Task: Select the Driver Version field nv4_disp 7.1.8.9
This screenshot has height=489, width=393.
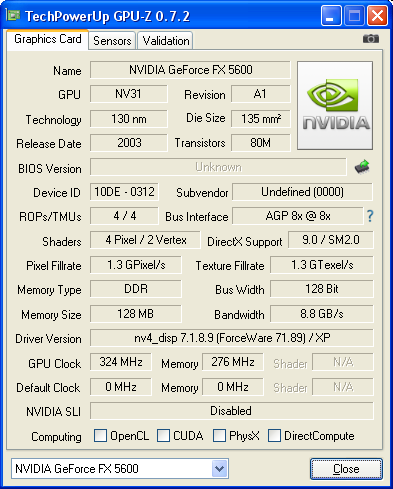Action: [232, 338]
